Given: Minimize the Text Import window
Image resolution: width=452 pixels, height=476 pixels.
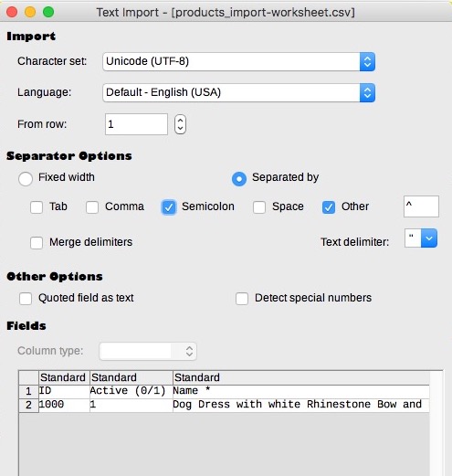Looking at the screenshot, I should coord(30,12).
